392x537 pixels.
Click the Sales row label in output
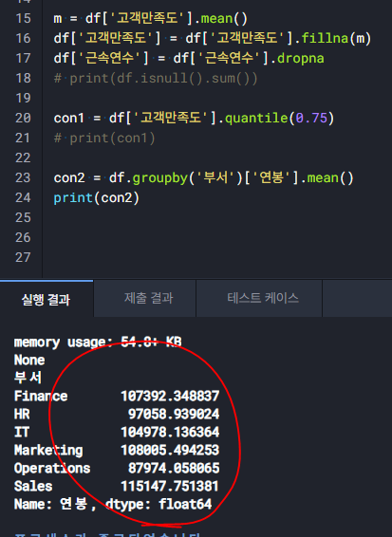(x=33, y=487)
